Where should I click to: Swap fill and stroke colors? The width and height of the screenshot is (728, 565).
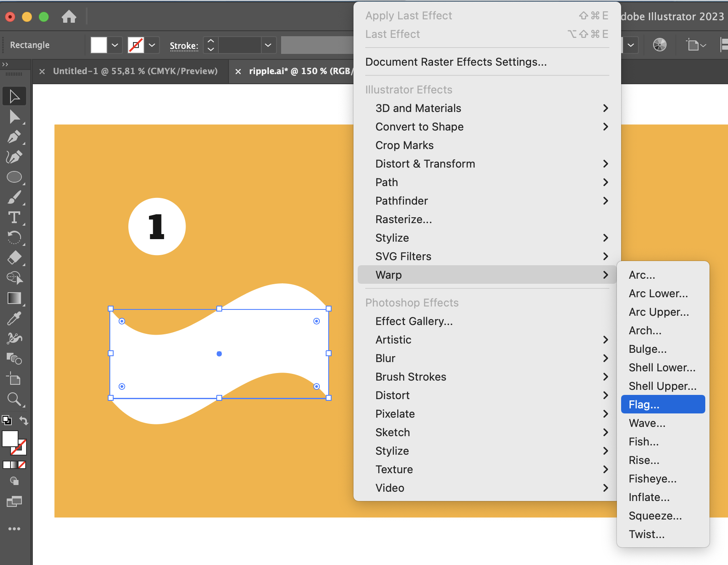click(x=24, y=421)
